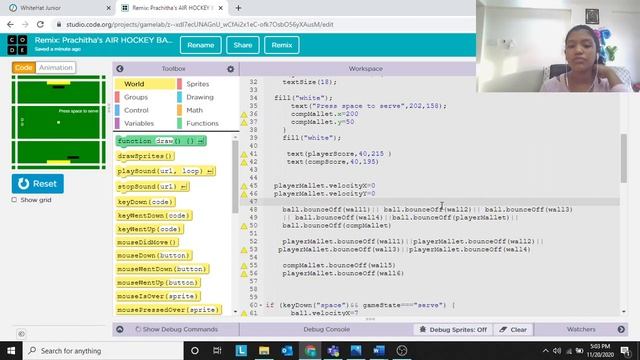This screenshot has height=360, width=640.
Task: Open Microsoft Teams from taskbar
Action: tap(333, 351)
